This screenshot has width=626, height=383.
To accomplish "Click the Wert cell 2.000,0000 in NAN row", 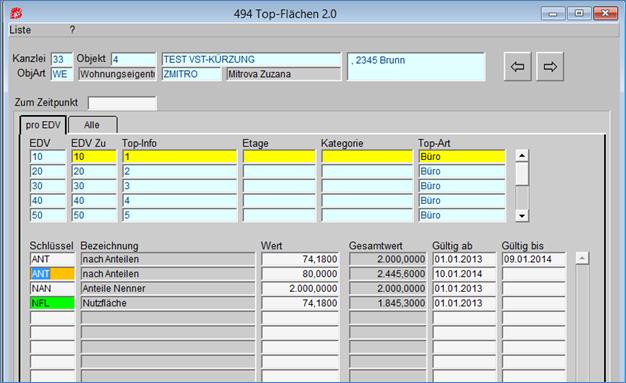I will (300, 288).
